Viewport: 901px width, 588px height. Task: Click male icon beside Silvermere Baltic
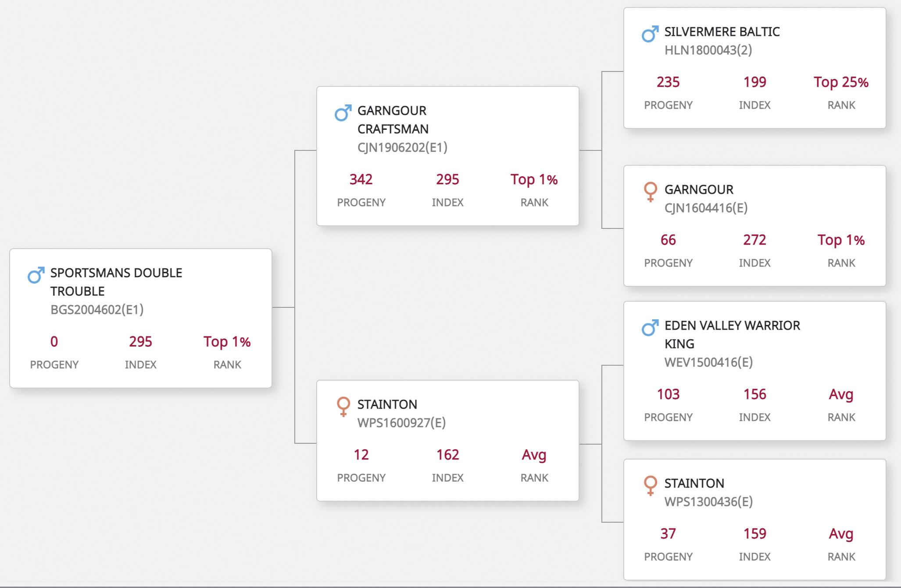[650, 34]
